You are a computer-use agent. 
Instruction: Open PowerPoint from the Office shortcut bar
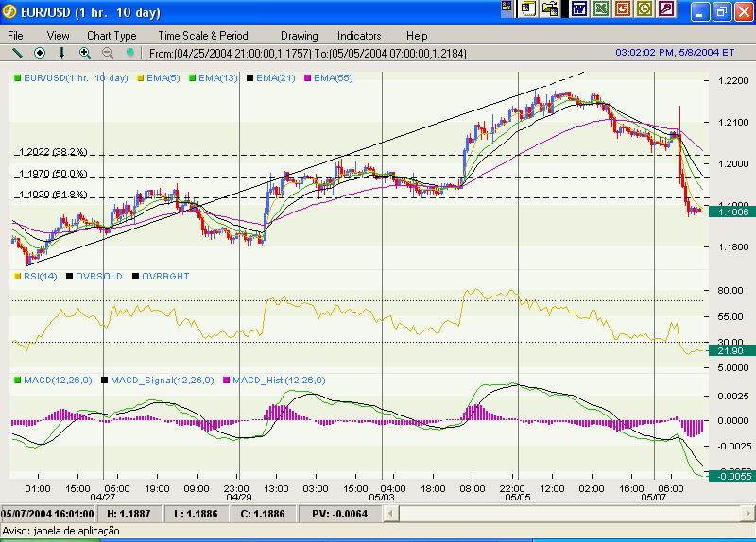(623, 8)
